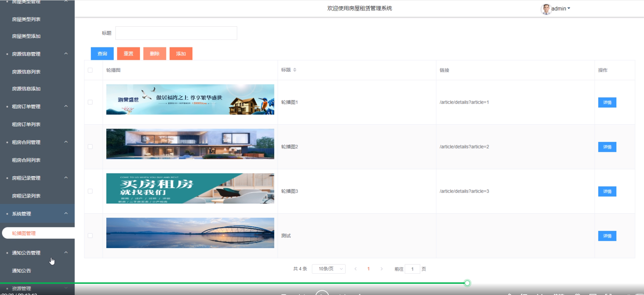644x295 pixels.
Task: Click the 海棠盛世 carousel thumbnail
Action: (x=190, y=100)
